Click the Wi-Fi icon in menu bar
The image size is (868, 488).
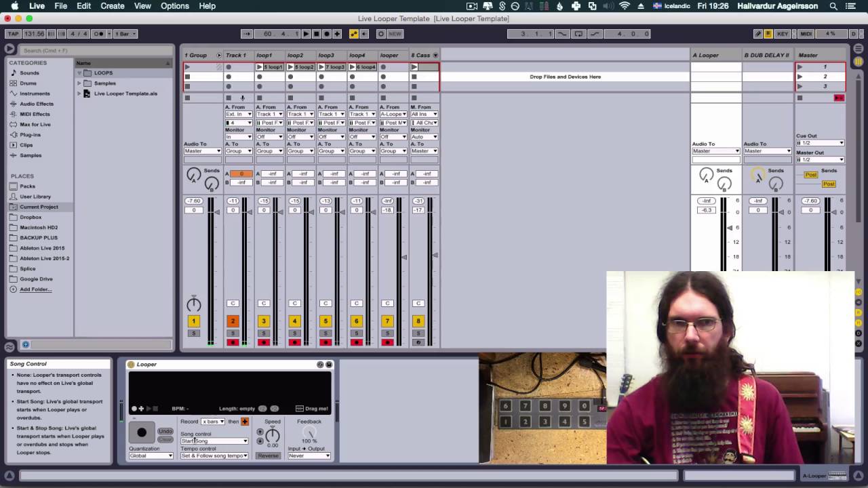coord(625,6)
